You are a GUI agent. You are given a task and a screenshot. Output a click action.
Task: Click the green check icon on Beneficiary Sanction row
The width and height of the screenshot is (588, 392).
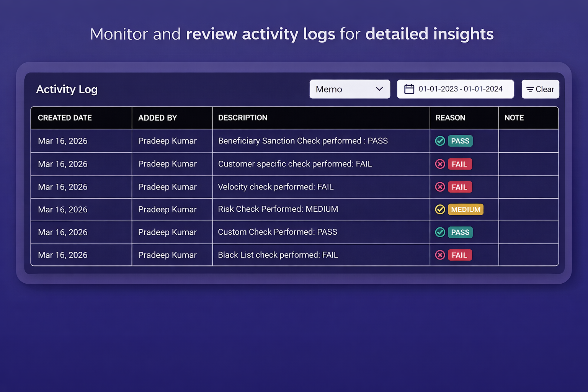pyautogui.click(x=440, y=141)
